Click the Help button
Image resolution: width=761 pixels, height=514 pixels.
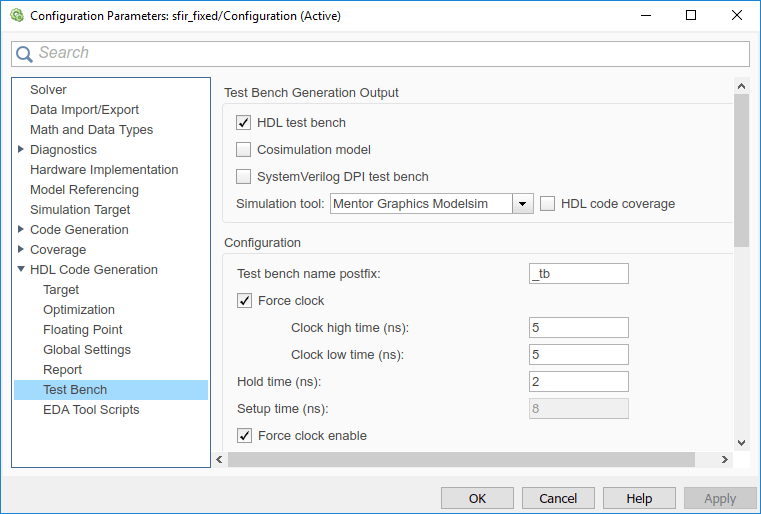point(639,498)
